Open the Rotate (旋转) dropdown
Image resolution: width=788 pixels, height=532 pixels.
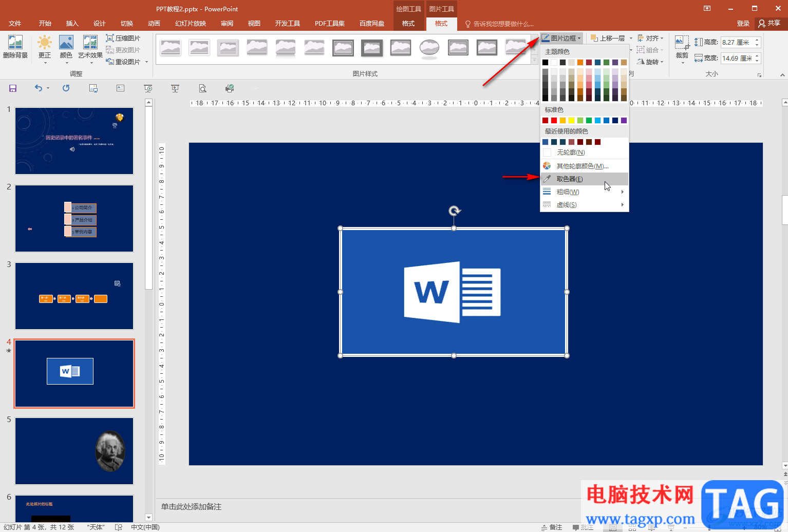(651, 62)
